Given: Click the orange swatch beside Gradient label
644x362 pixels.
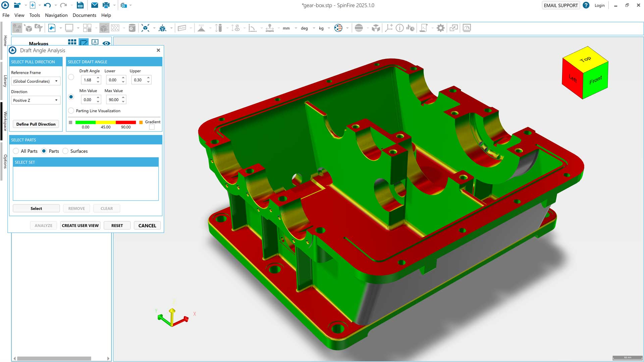Looking at the screenshot, I should (141, 122).
